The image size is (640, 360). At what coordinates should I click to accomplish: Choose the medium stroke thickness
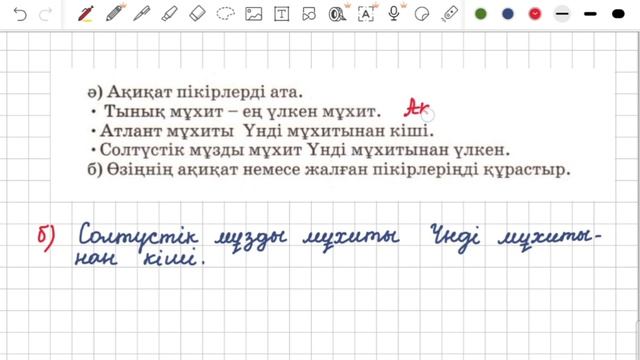(590, 14)
